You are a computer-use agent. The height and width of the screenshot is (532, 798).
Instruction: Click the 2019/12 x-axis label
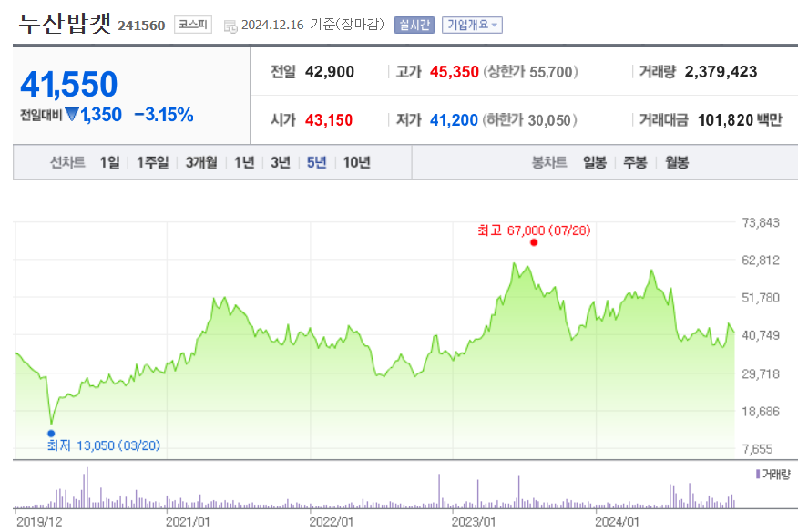point(39,522)
